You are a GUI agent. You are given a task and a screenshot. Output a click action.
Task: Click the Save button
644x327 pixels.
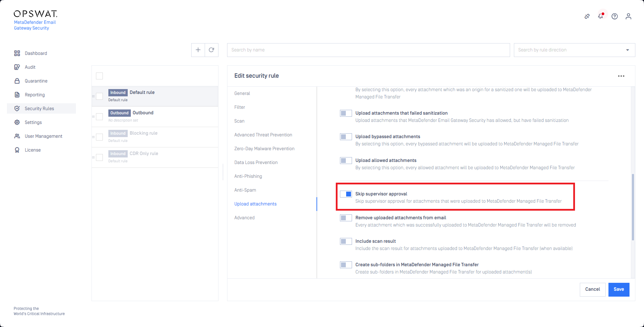tap(619, 289)
